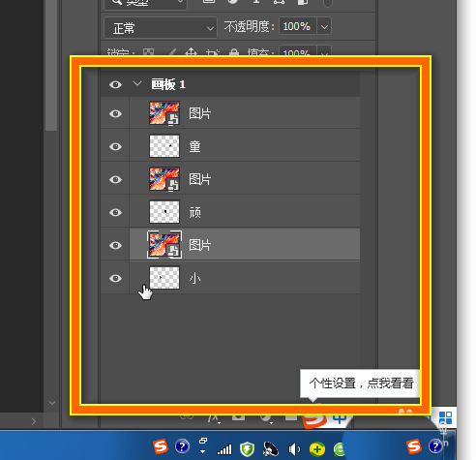Select the 顽 layer thumbnail

coord(164,212)
